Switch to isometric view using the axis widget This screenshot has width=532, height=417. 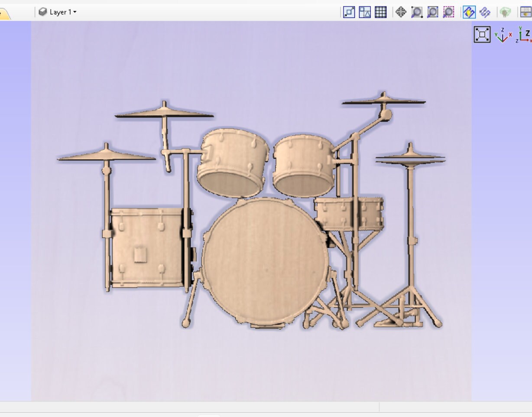tap(502, 36)
